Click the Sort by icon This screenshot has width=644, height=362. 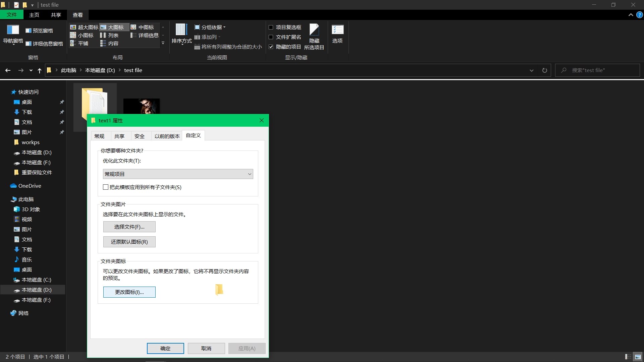(181, 30)
